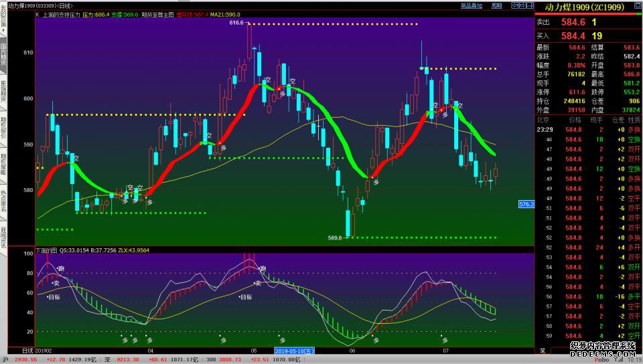This screenshot has width=643, height=364.
Task: Click the 201902 date axis label
Action: point(44,351)
